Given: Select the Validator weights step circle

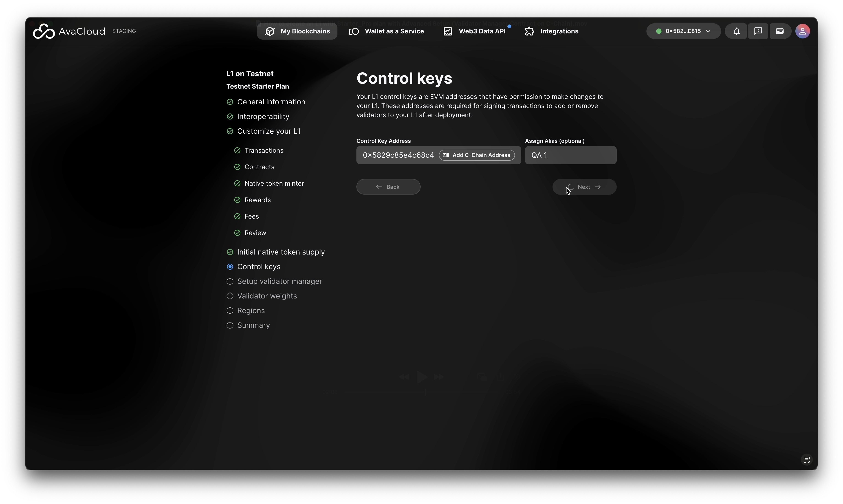Looking at the screenshot, I should (x=230, y=296).
